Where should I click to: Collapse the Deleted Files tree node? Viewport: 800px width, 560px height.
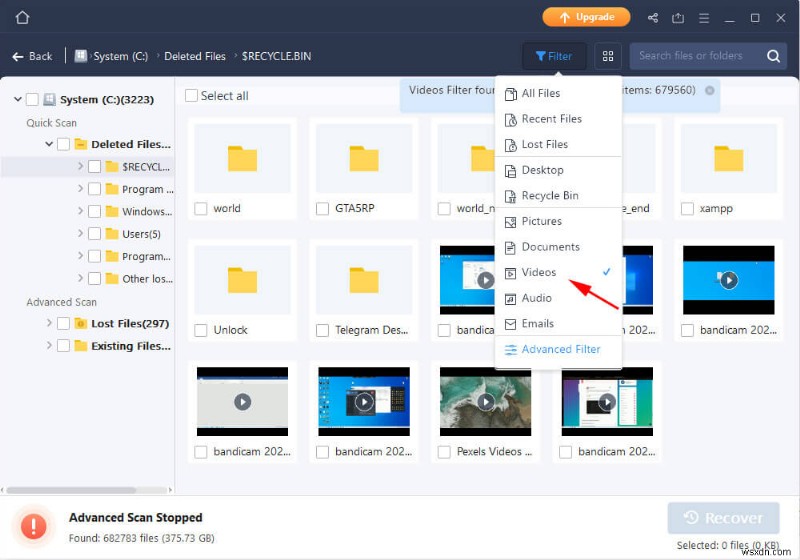(x=49, y=144)
